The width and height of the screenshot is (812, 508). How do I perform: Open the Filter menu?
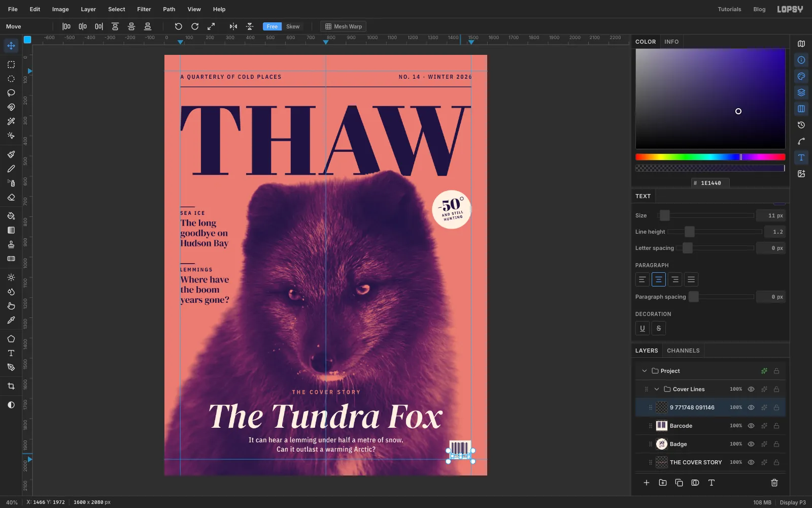click(x=144, y=9)
